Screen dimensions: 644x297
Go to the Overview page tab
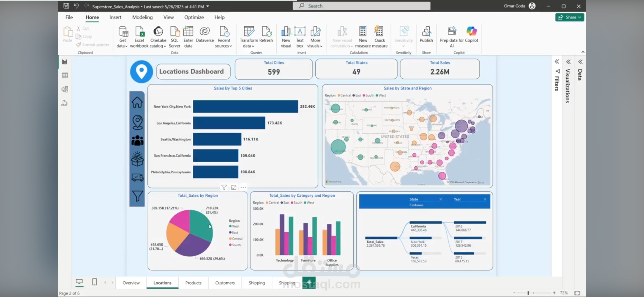[x=131, y=283]
